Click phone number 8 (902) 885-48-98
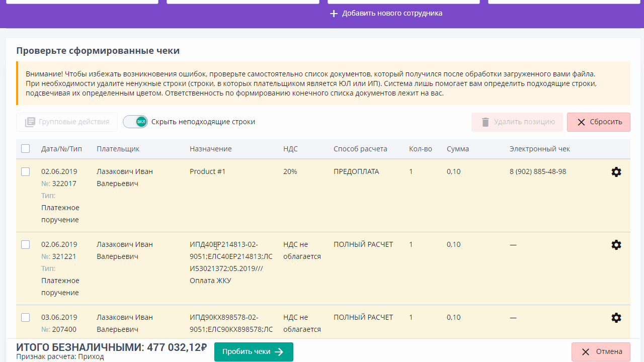The image size is (644, 362). click(x=538, y=171)
